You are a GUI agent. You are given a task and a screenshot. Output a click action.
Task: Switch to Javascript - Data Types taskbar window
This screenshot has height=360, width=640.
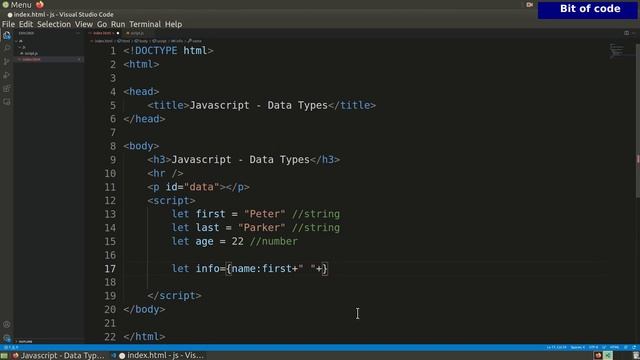58,356
